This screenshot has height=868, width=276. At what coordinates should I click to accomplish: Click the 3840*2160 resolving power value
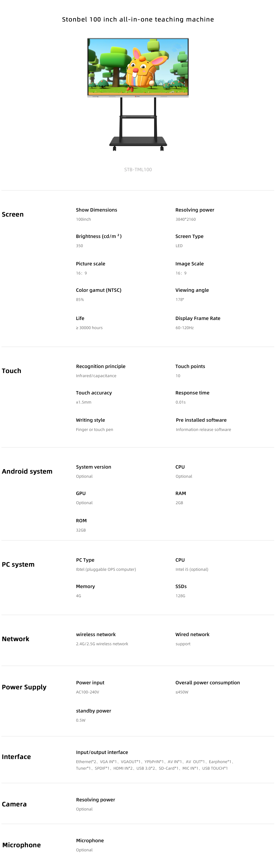[185, 219]
